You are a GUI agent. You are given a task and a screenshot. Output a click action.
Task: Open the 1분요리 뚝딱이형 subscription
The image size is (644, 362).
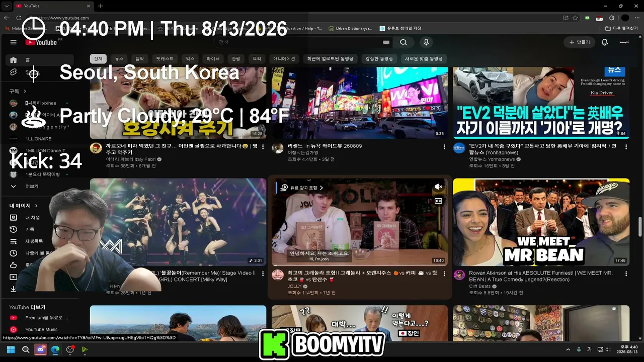(39, 174)
